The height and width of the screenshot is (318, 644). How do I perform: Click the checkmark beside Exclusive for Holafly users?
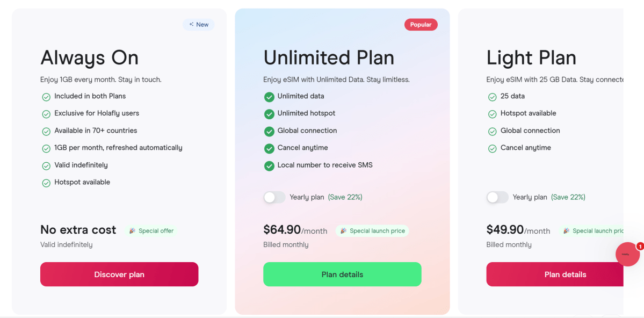(46, 114)
